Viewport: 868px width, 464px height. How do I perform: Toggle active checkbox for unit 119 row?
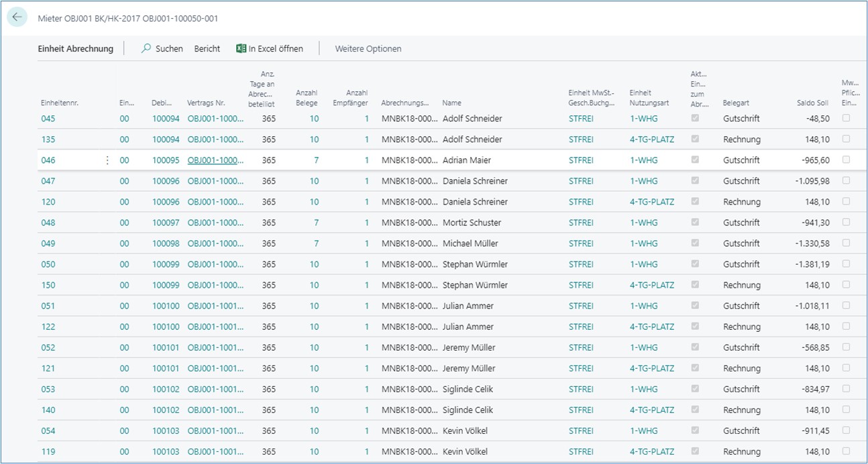coord(694,451)
